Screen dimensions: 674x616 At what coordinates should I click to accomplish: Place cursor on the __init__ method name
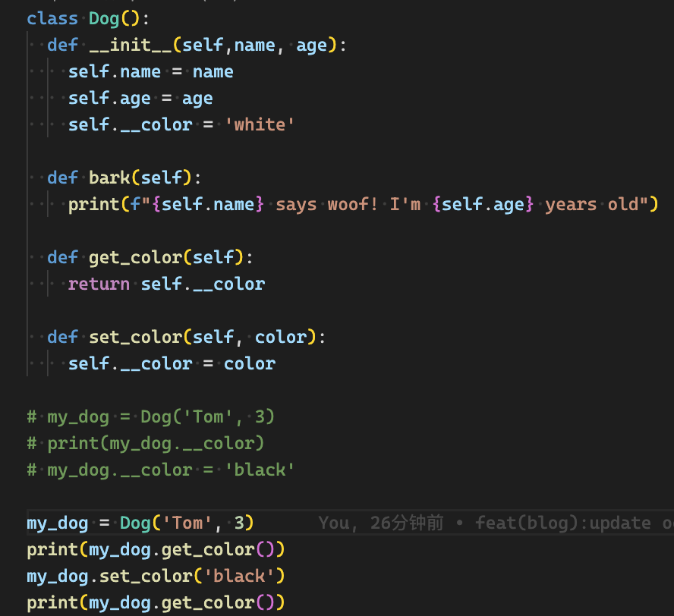click(x=131, y=45)
